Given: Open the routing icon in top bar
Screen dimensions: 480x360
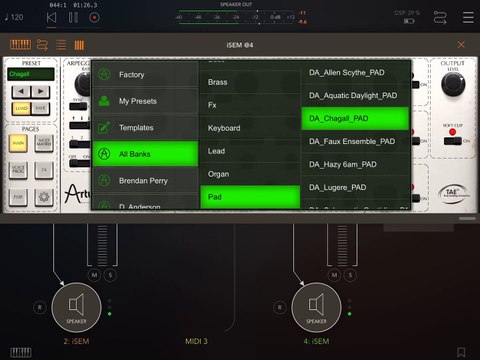Looking at the screenshot, I should click(440, 17).
